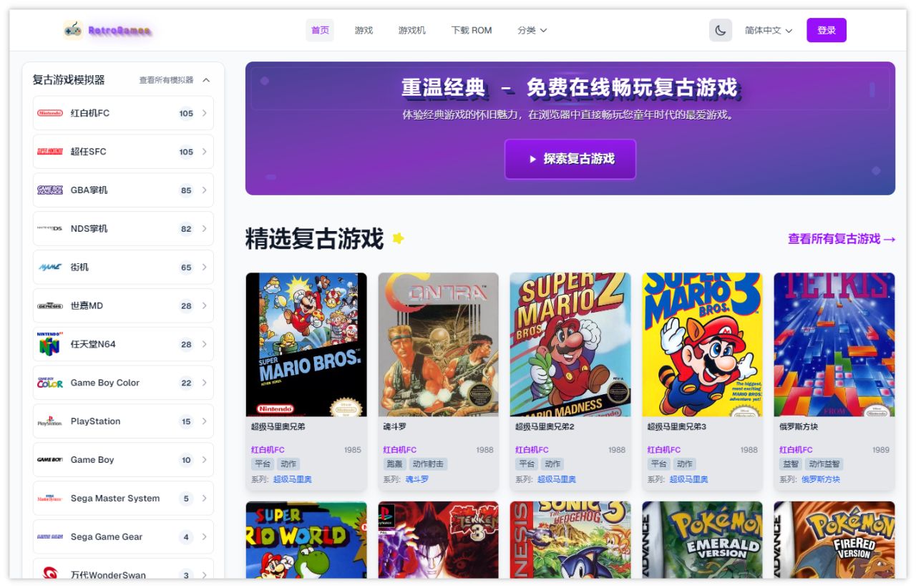The image size is (916, 588).
Task: Open 超级马里奥 series link under 超级马里奥兄弟3
Action: coord(689,479)
